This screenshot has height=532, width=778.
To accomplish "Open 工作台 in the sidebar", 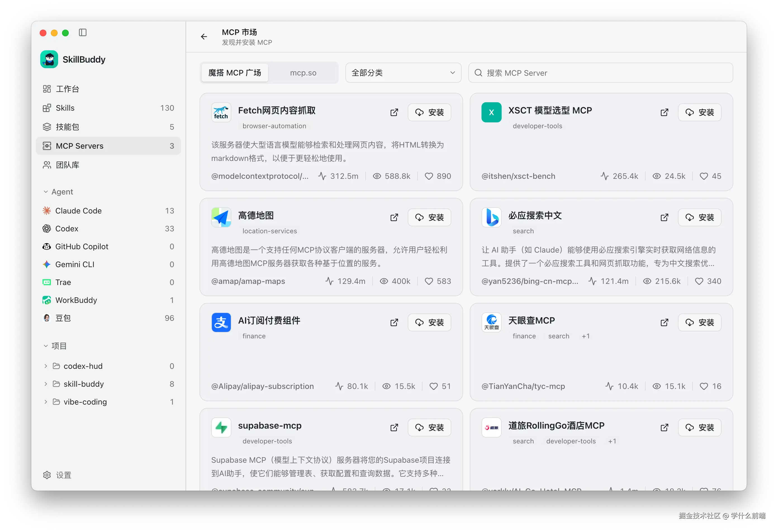I will [108, 89].
